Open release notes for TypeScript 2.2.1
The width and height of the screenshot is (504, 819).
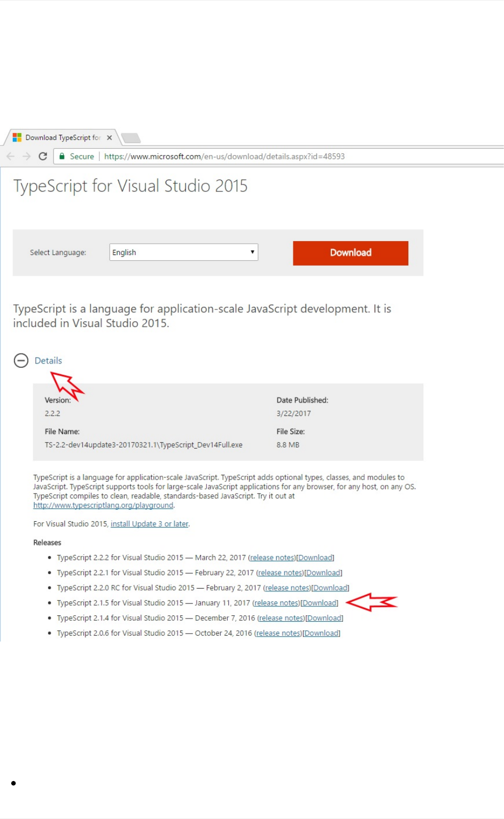(281, 573)
